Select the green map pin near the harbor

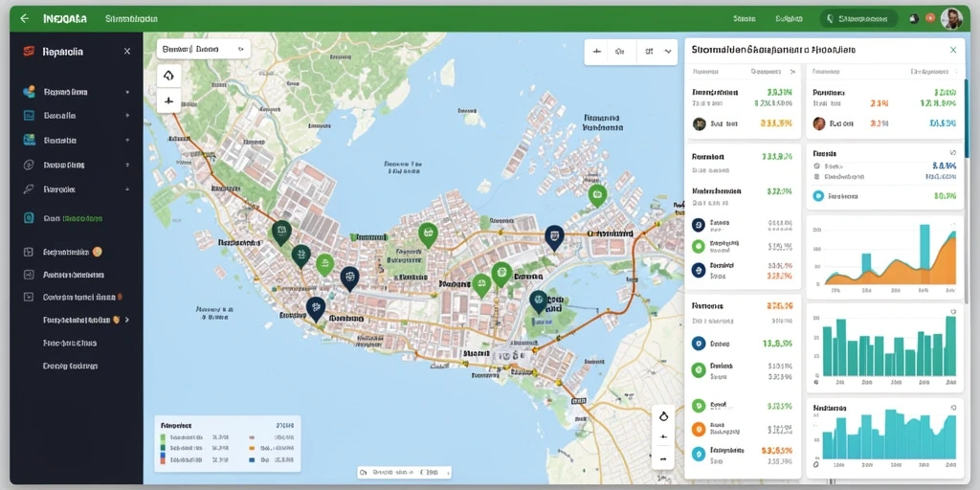pos(597,195)
